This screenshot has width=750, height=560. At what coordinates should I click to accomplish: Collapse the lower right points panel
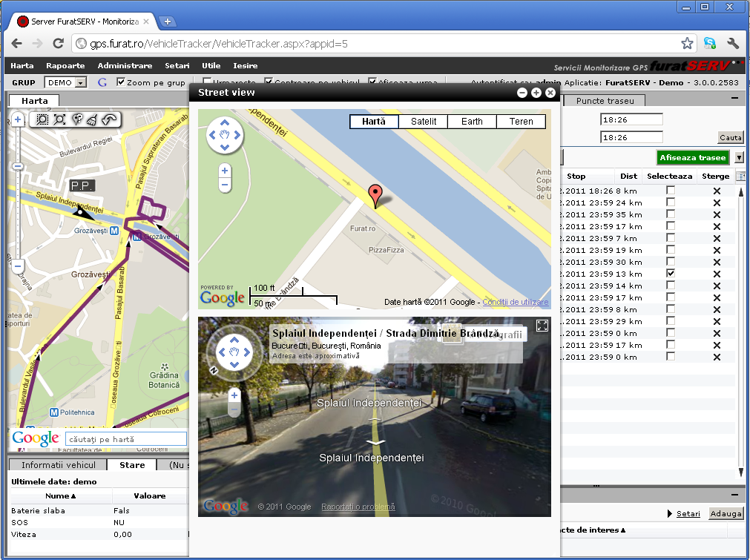[x=734, y=495]
